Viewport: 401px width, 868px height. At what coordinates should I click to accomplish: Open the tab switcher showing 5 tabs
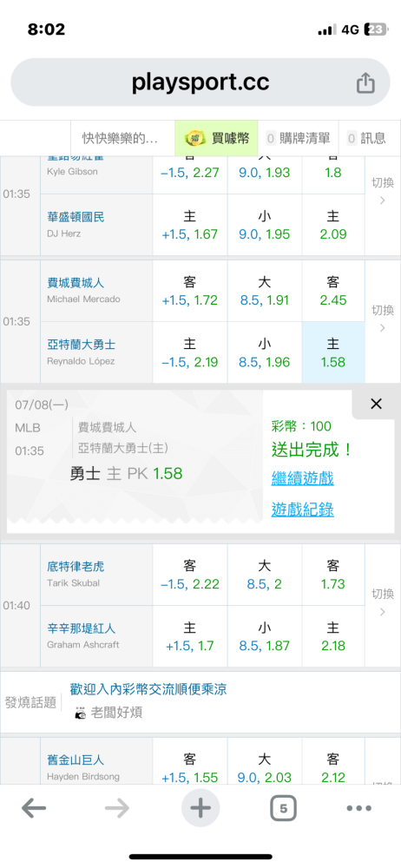tap(284, 809)
